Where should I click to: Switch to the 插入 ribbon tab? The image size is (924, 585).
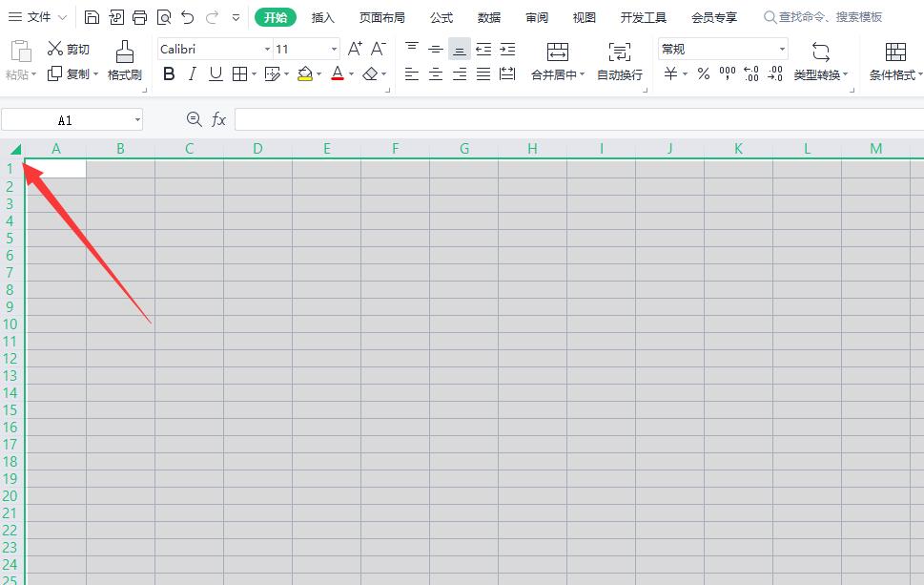pyautogui.click(x=323, y=16)
